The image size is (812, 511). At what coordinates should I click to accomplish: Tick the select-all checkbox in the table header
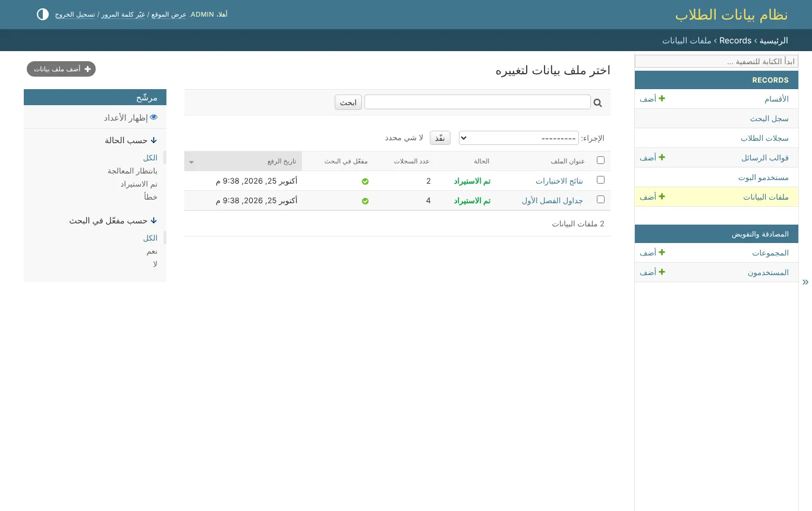(600, 160)
